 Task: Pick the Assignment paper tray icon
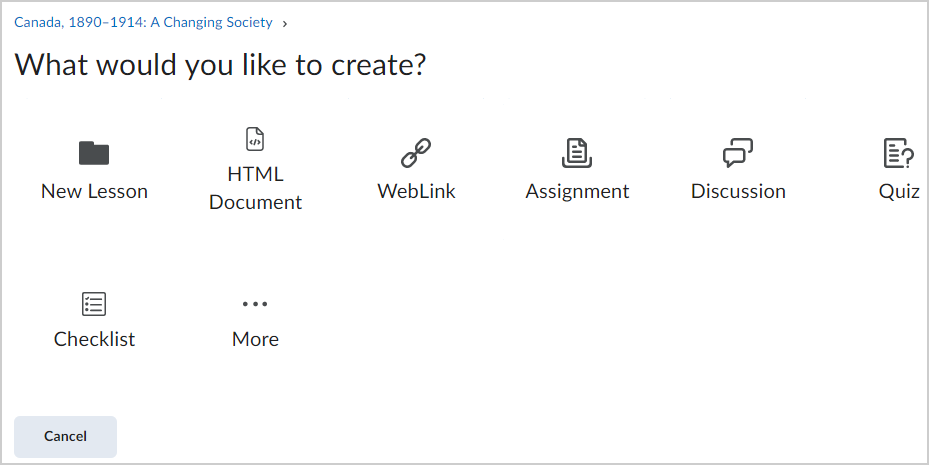pyautogui.click(x=577, y=153)
